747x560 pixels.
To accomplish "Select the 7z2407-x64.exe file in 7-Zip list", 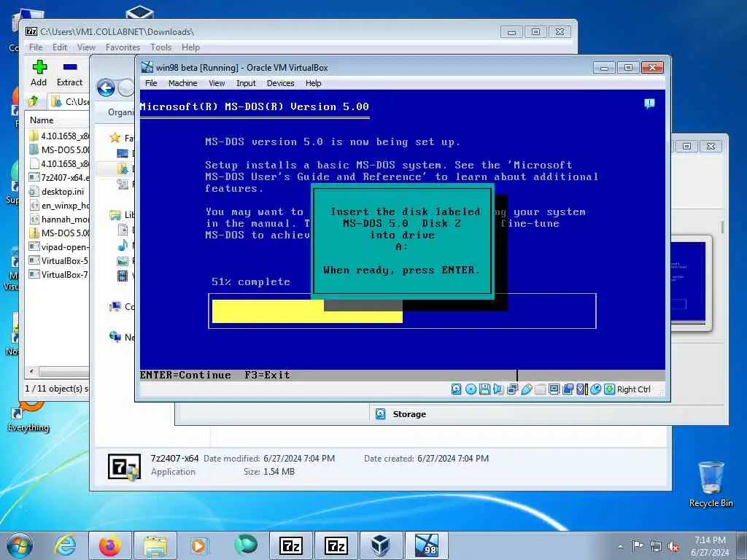I will click(59, 178).
